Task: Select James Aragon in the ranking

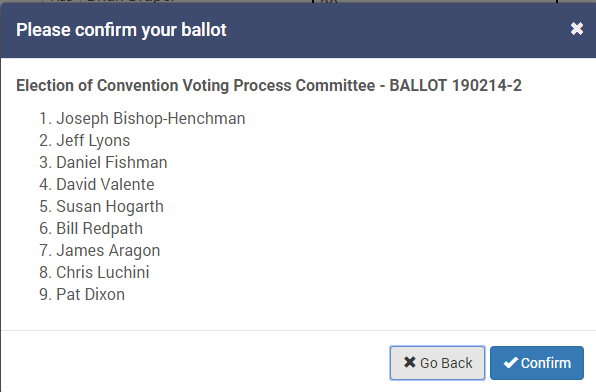Action: click(x=108, y=251)
